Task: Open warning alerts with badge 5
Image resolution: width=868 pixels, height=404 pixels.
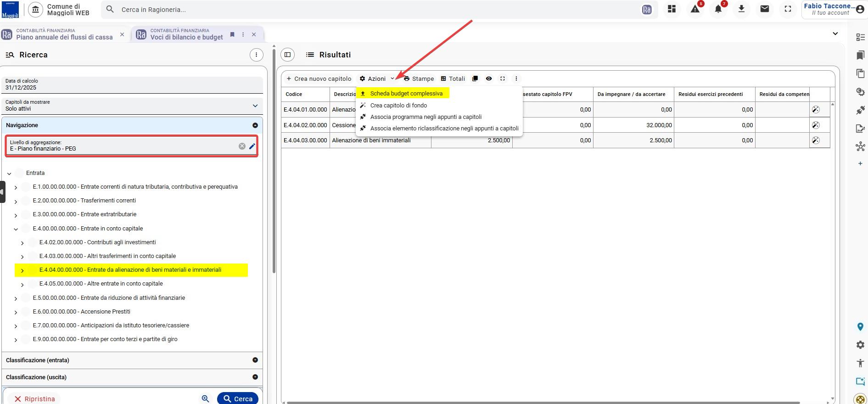Action: point(695,9)
